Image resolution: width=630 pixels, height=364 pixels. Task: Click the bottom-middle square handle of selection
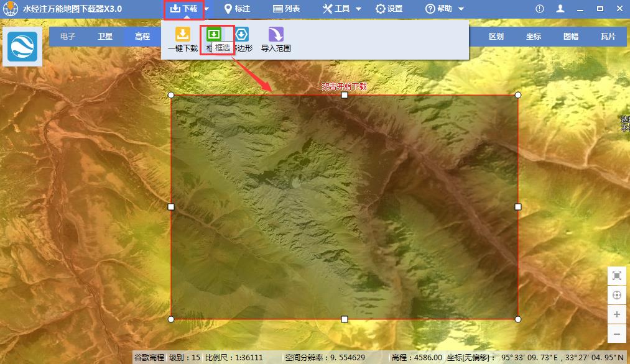[x=345, y=319]
